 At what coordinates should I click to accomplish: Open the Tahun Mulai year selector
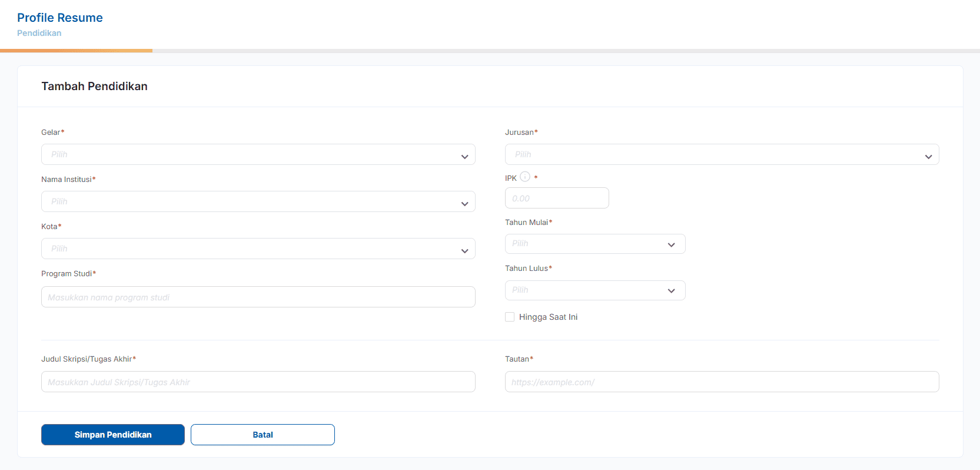click(x=583, y=244)
